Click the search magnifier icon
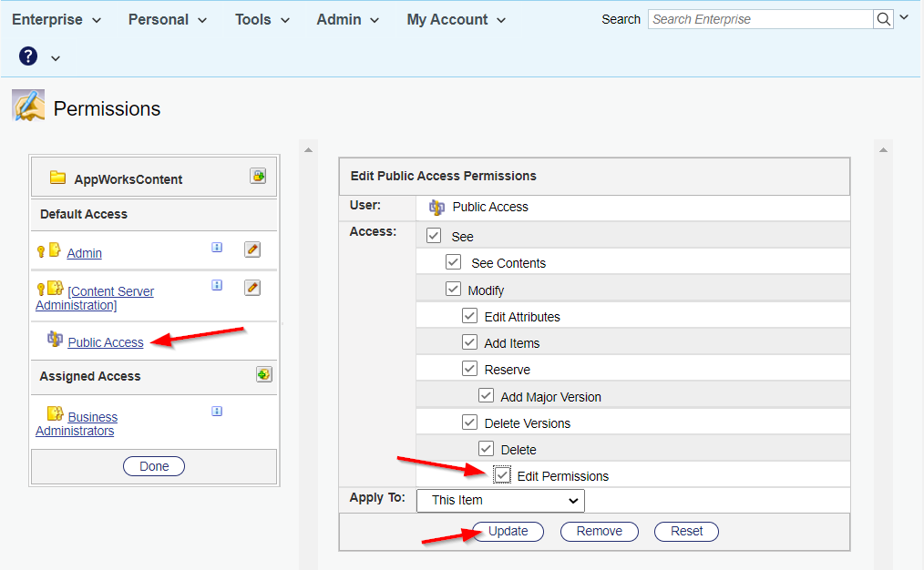This screenshot has height=570, width=924. 883,19
